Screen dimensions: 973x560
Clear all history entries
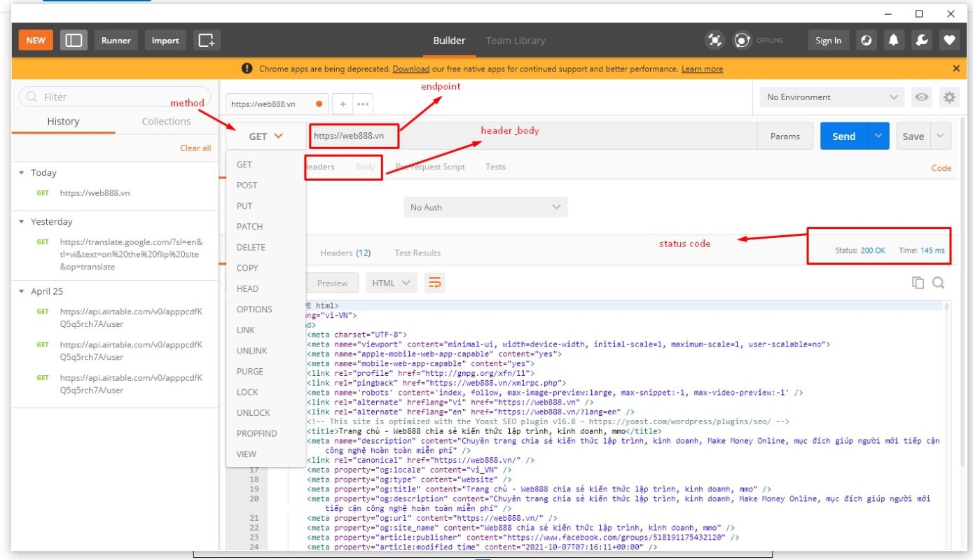(195, 148)
